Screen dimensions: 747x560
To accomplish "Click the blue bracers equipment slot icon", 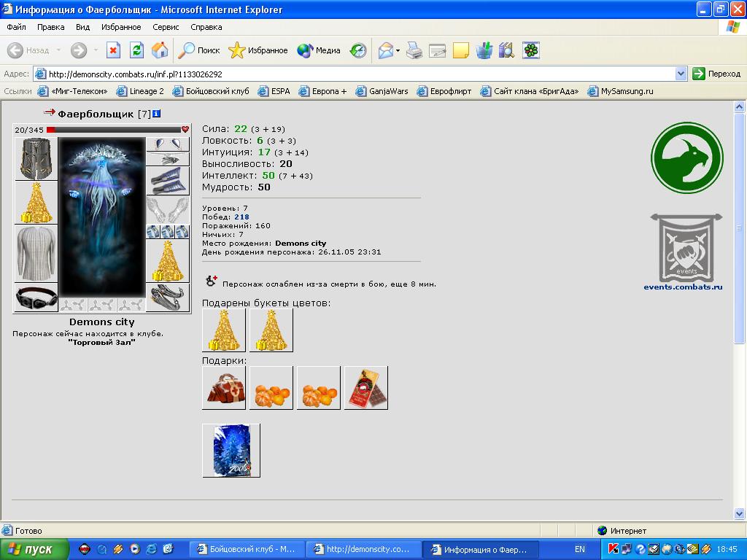I will [x=168, y=181].
